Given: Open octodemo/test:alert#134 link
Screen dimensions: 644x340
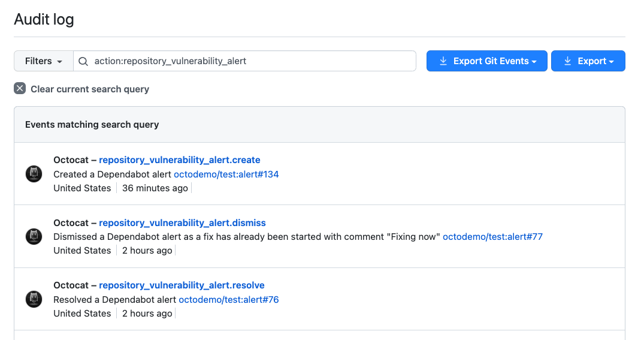Looking at the screenshot, I should tap(226, 174).
